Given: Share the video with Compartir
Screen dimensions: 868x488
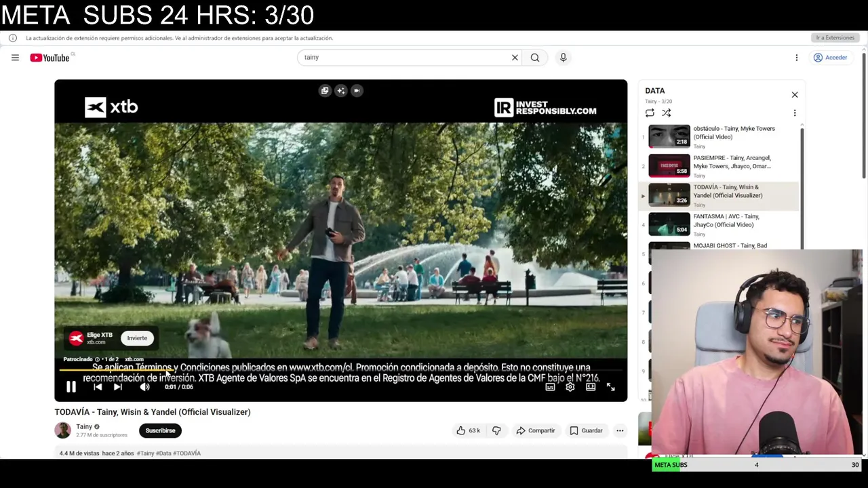Looking at the screenshot, I should click(x=535, y=430).
